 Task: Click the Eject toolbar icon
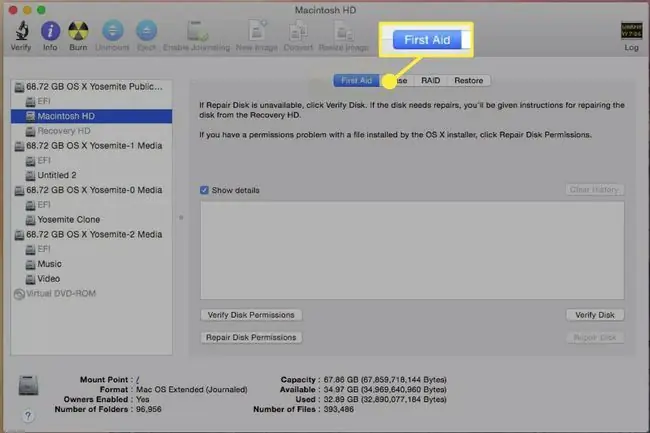147,31
